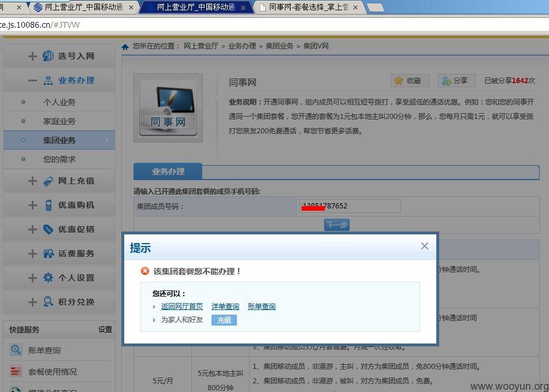549x392 pixels.
Task: Click the 网上充值 card icon
Action: 48,181
